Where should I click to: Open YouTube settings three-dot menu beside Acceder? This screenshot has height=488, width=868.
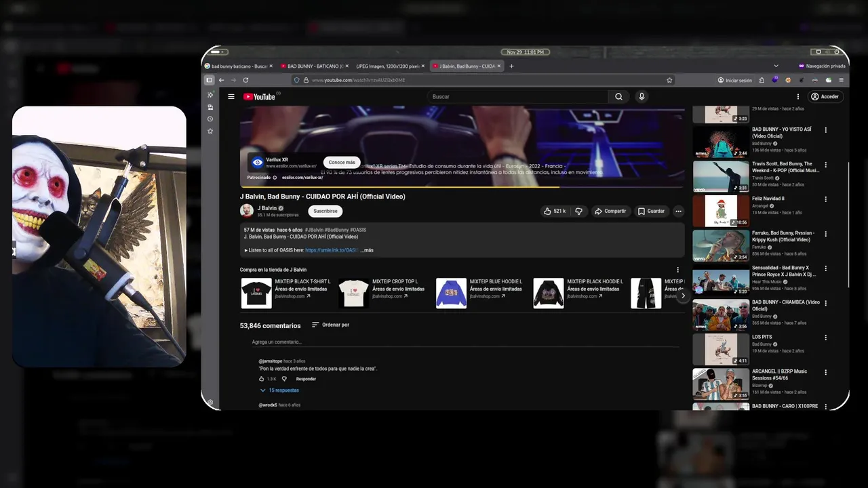(x=798, y=96)
